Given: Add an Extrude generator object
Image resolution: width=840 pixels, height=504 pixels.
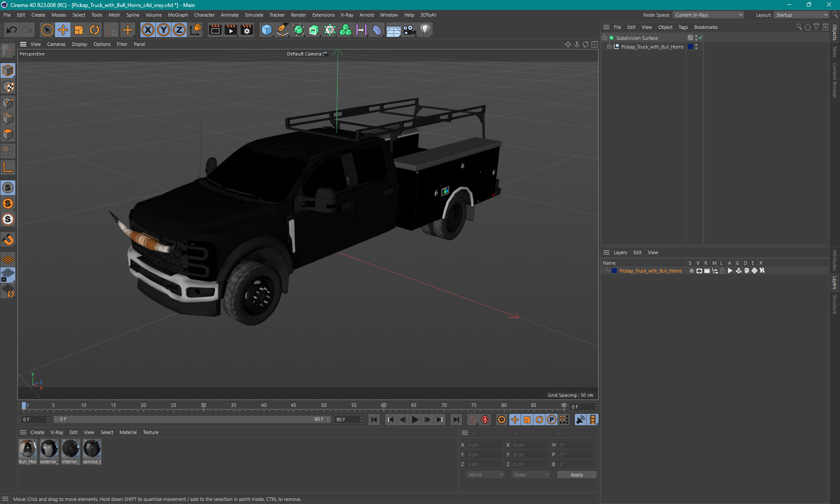Looking at the screenshot, I should (314, 30).
